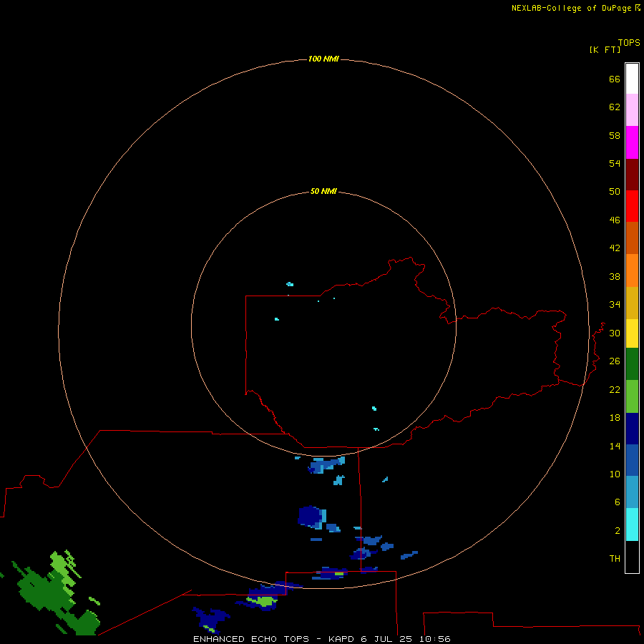This screenshot has width=644, height=644.
Task: Click the 18 legend value label
Action: pos(615,418)
